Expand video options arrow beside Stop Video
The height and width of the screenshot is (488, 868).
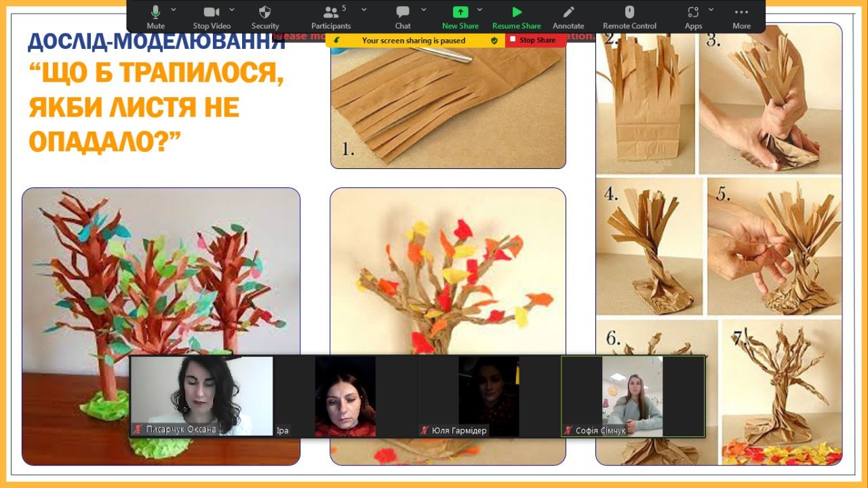point(232,10)
